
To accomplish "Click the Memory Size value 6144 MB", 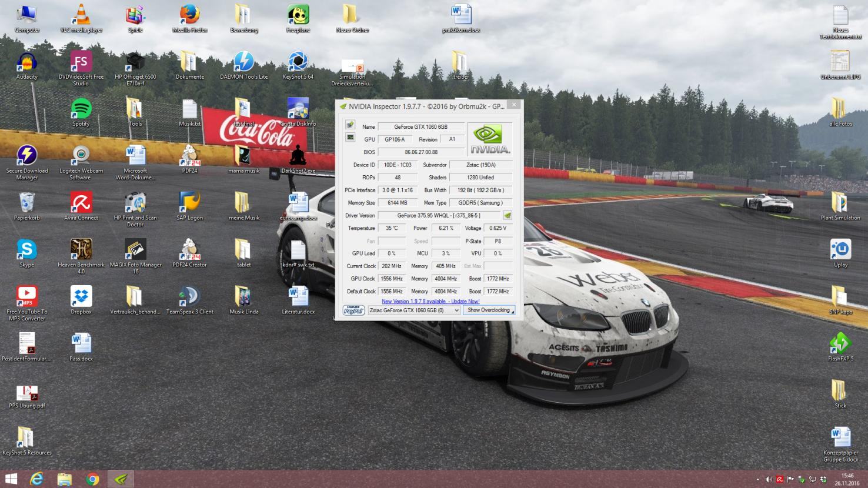I will (398, 203).
